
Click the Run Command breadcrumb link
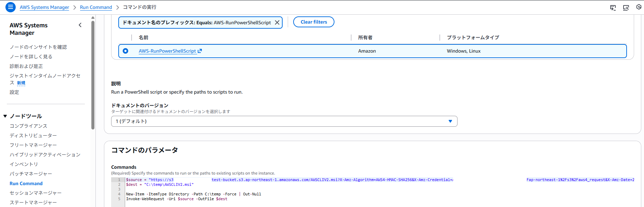point(96,7)
